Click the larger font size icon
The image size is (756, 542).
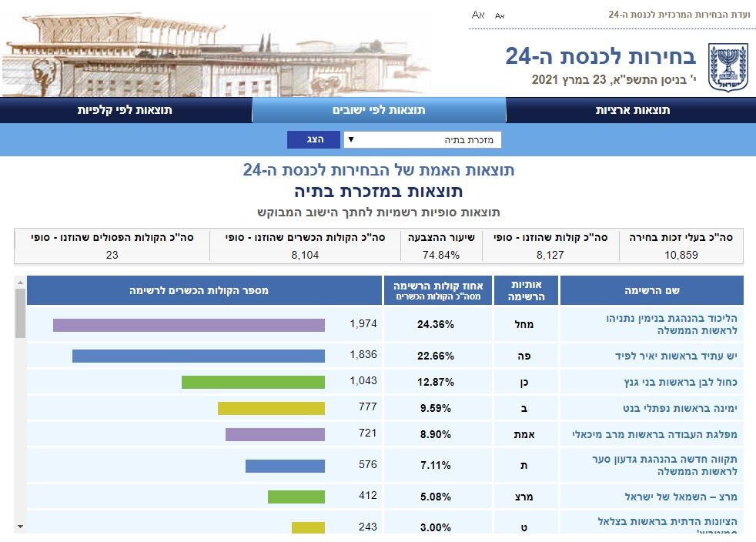tap(478, 15)
